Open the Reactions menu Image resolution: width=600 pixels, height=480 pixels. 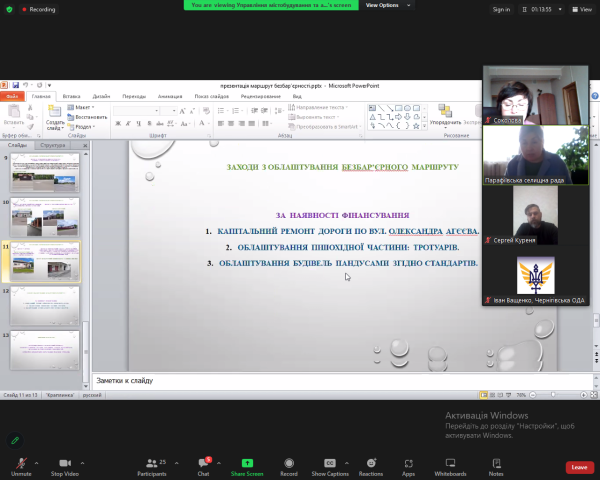(x=371, y=464)
